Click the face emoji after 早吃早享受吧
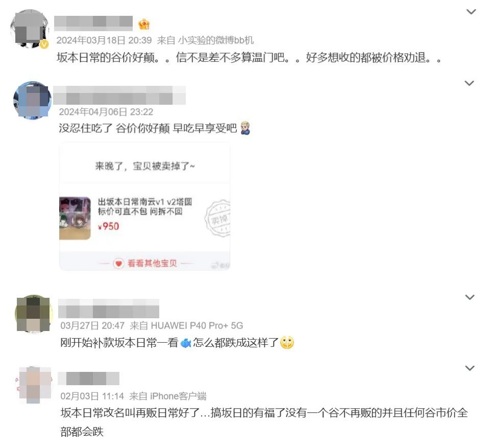 (x=246, y=128)
